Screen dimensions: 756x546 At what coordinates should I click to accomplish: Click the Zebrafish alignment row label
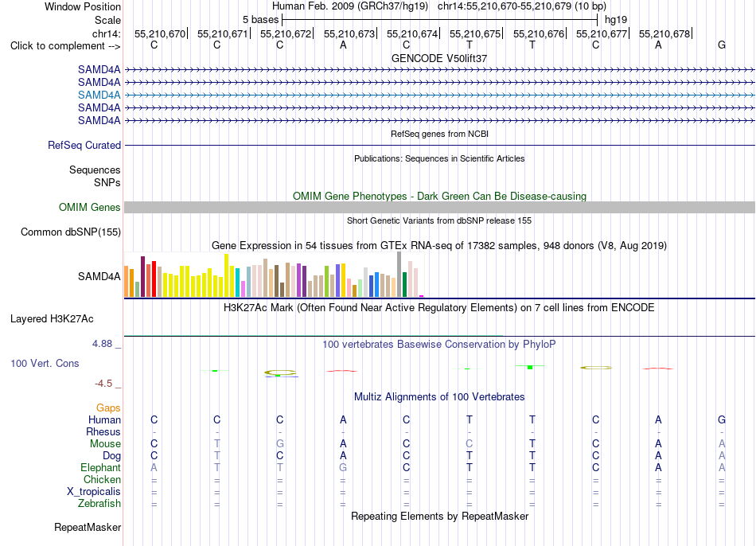pyautogui.click(x=99, y=504)
